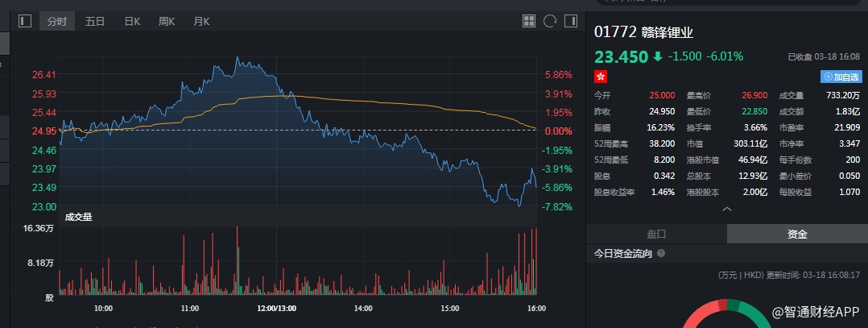Open the 盘口 order book tab

[656, 234]
